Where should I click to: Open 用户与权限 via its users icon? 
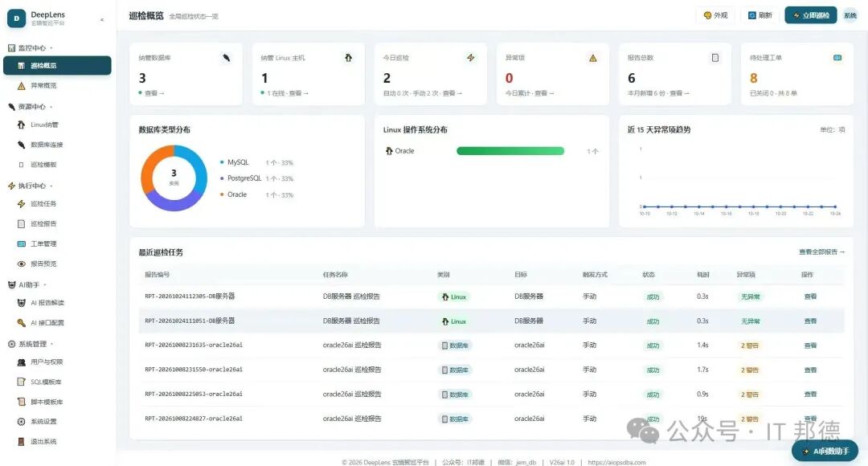(x=21, y=362)
